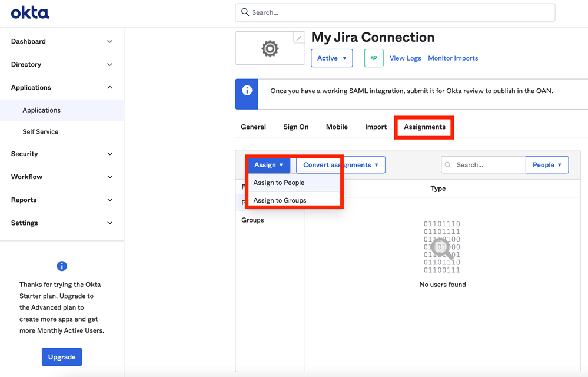The width and height of the screenshot is (588, 377).
Task: Click the Dashboard sidebar label
Action: 28,41
